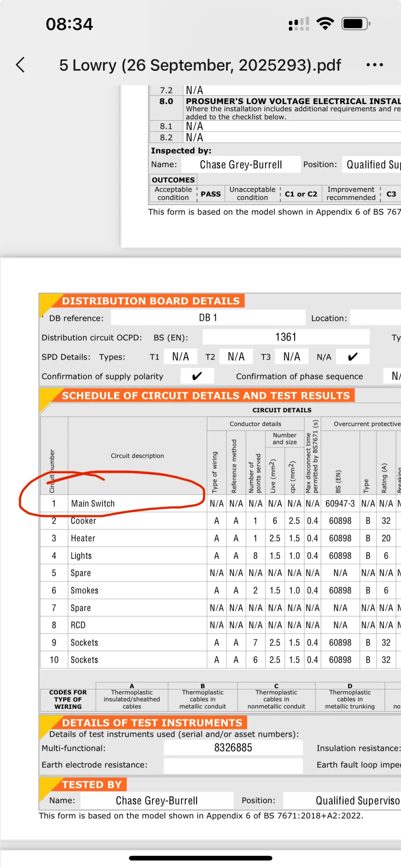The image size is (401, 868).
Task: Tap the iOS home indicator bar
Action: point(200,858)
